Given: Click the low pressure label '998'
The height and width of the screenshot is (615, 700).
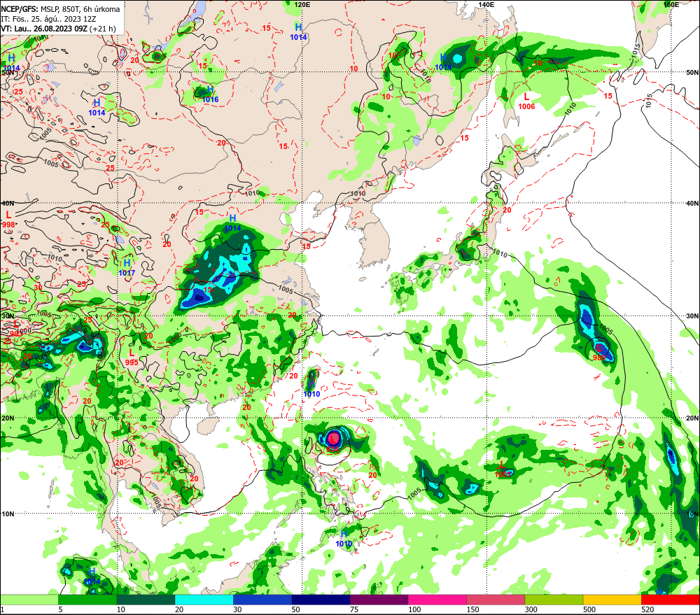Looking at the screenshot, I should pos(8,225).
